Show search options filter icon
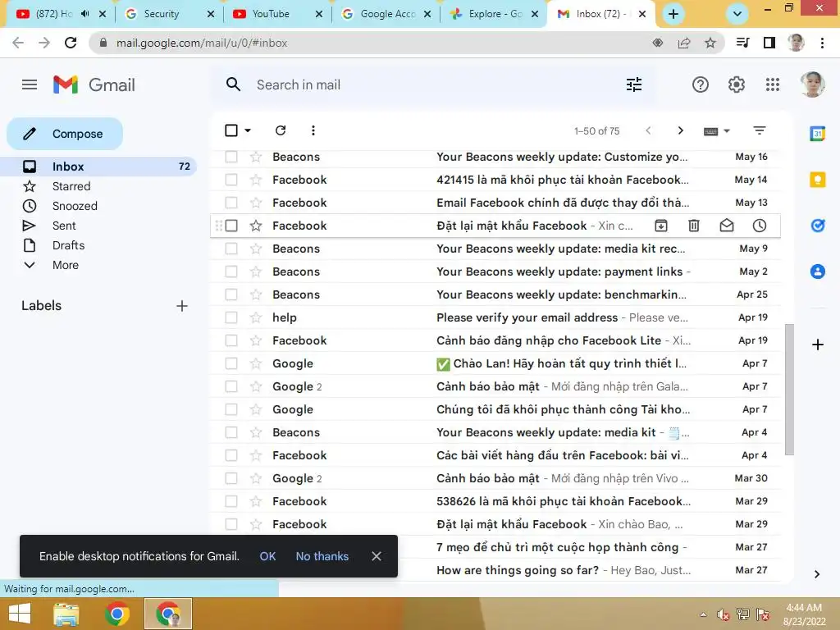This screenshot has width=840, height=630. coord(634,84)
